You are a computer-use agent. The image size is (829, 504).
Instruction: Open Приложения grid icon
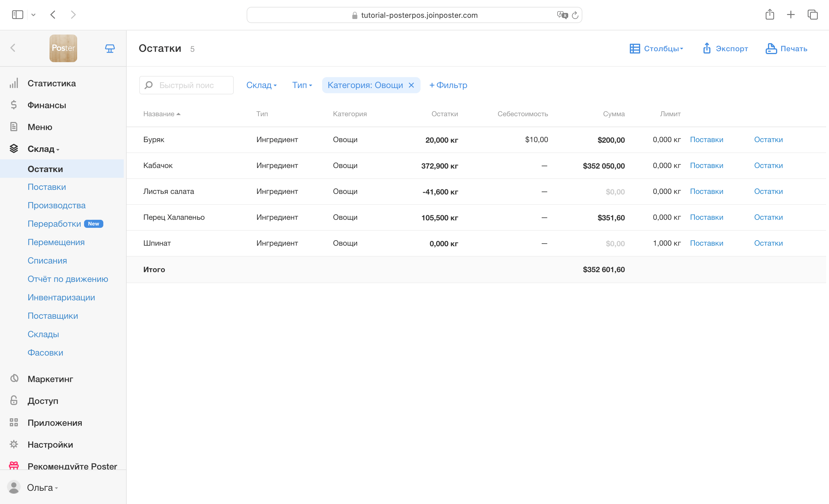[x=14, y=422]
